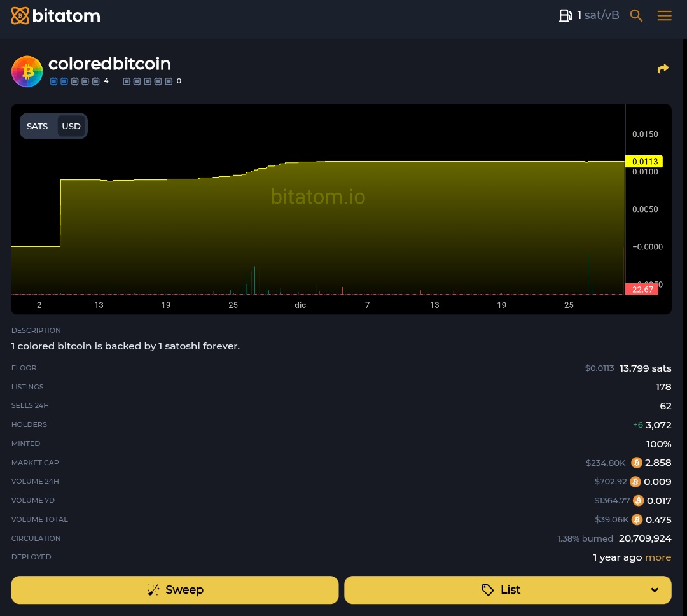Click the '$1364.77' volume 7D value
This screenshot has height=616, width=687.
612,501
